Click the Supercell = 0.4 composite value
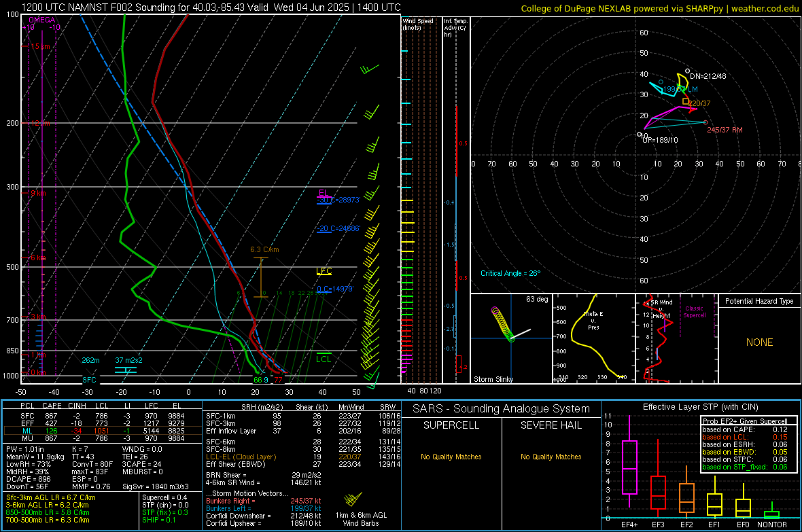The width and height of the screenshot is (802, 532). (164, 497)
